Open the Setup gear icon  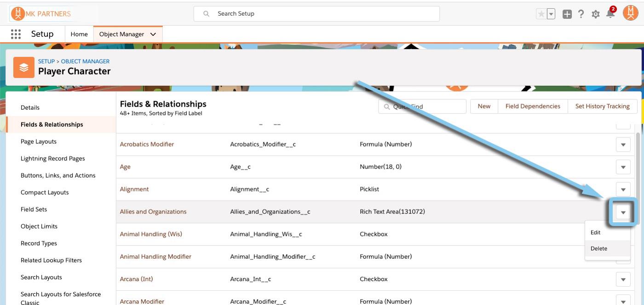(x=596, y=14)
